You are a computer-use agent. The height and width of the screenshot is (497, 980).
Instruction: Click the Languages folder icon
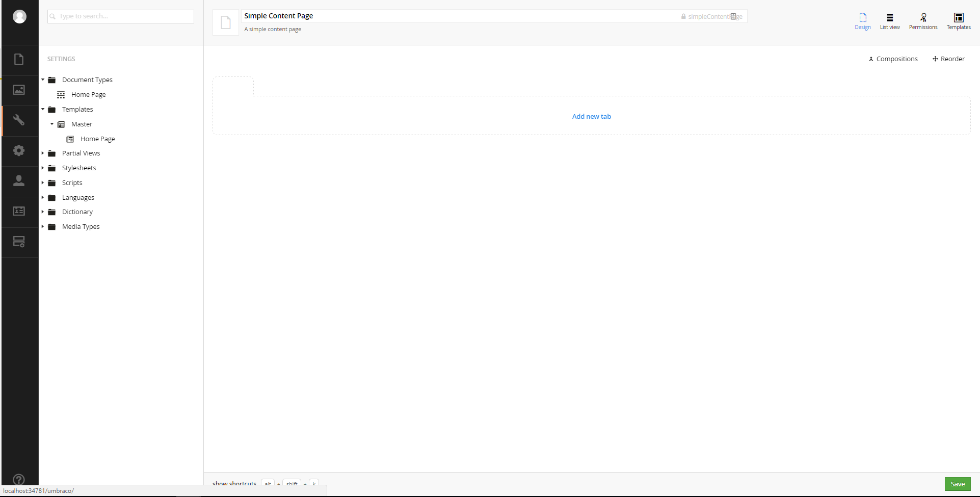point(52,198)
